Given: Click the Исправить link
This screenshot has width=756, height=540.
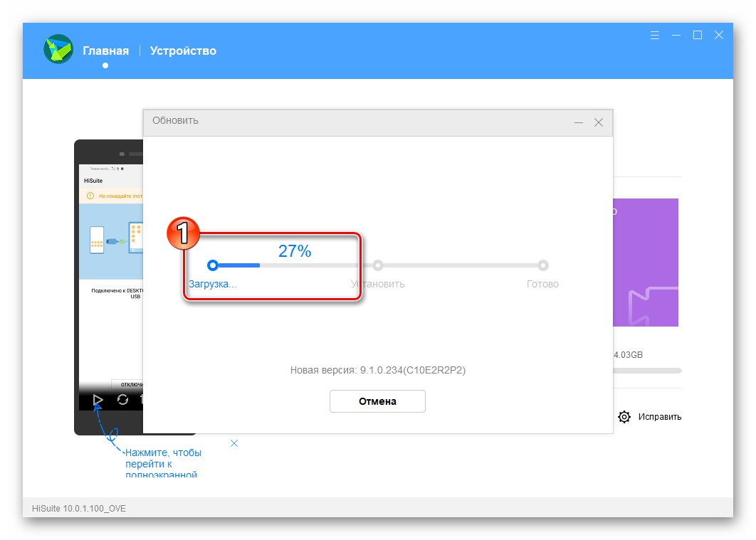Looking at the screenshot, I should [660, 417].
